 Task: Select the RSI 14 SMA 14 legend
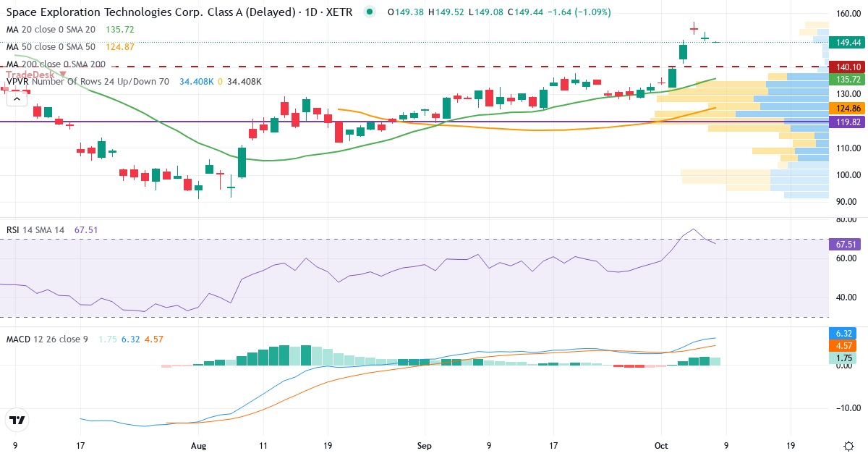click(x=35, y=230)
